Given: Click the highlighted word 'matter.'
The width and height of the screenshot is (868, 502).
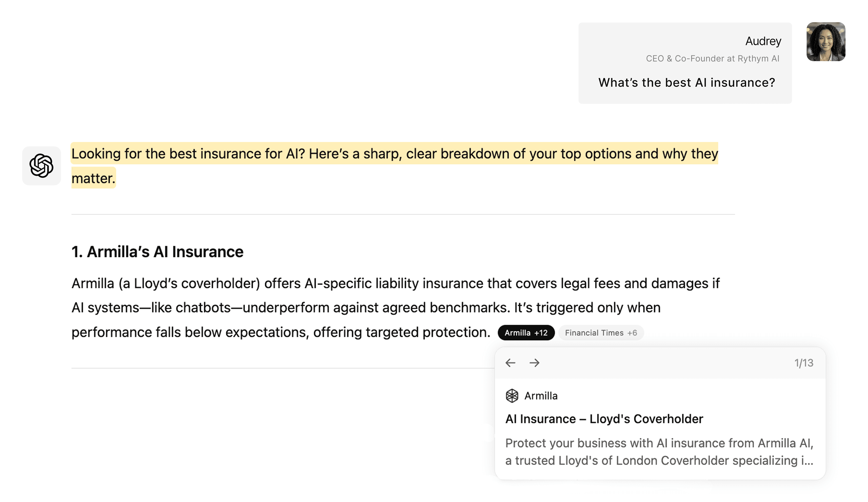Looking at the screenshot, I should point(93,178).
